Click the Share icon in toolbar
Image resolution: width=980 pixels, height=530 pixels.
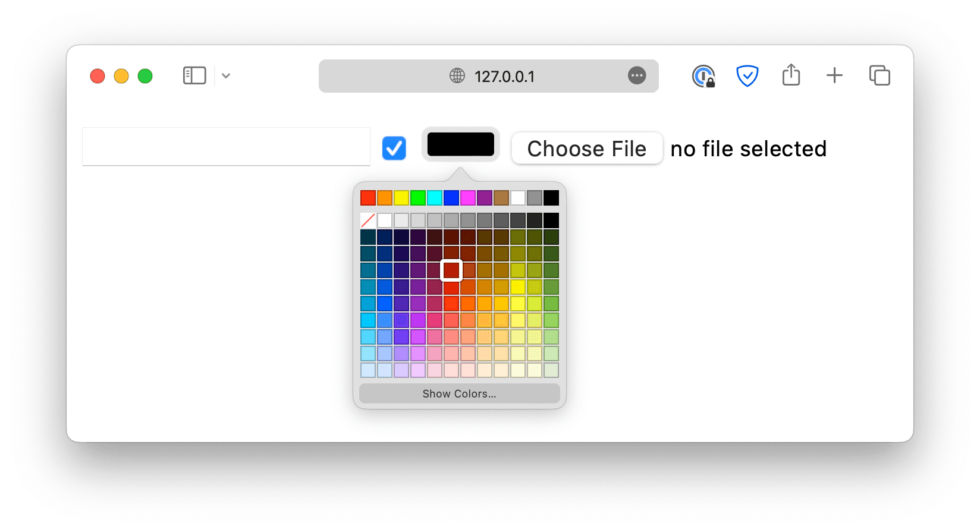point(791,75)
